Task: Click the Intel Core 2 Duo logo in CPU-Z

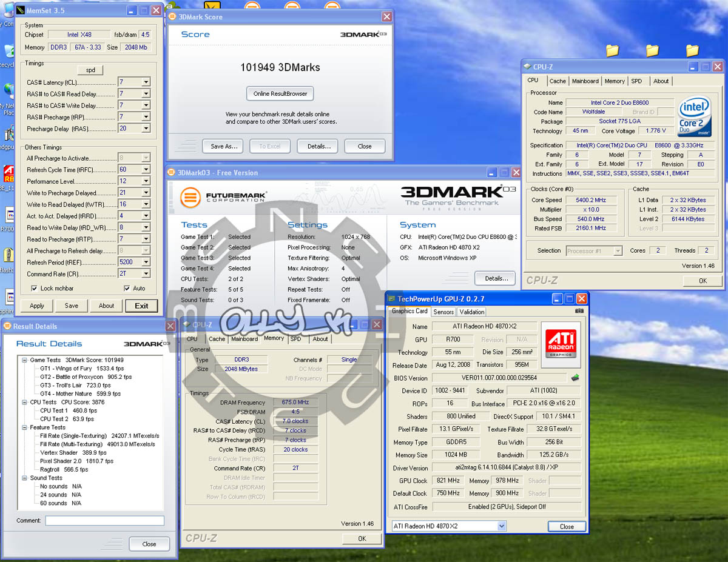Action: [x=695, y=116]
